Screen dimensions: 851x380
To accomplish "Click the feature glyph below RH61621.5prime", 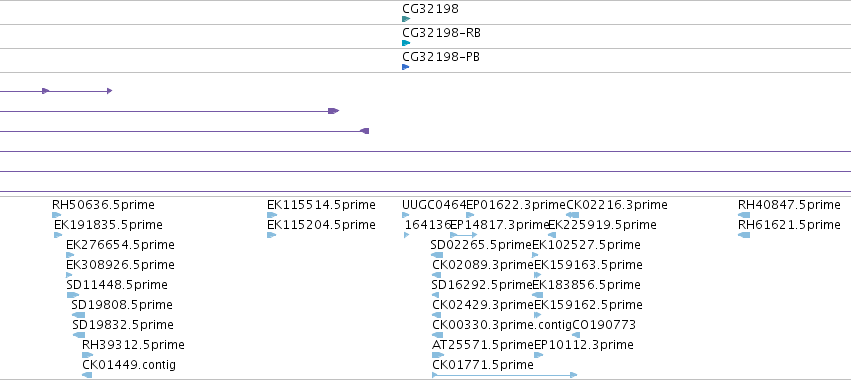I will click(x=744, y=235).
